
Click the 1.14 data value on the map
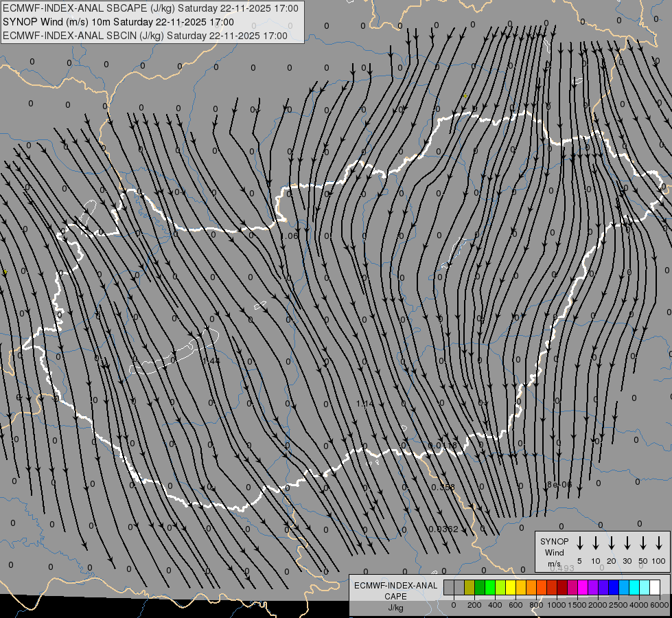(364, 404)
